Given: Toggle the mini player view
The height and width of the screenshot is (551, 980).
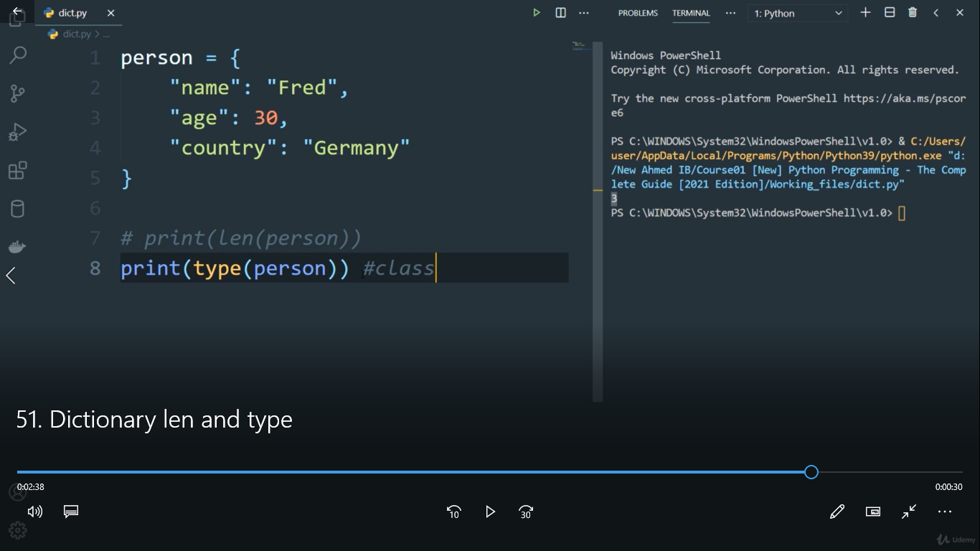Looking at the screenshot, I should 872,512.
